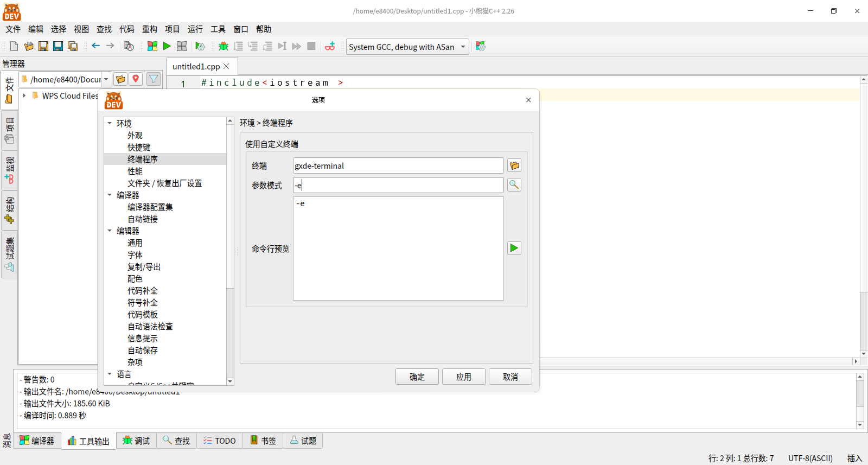Expand the WPS Cloud Files folder
The height and width of the screenshot is (465, 868).
[24, 95]
